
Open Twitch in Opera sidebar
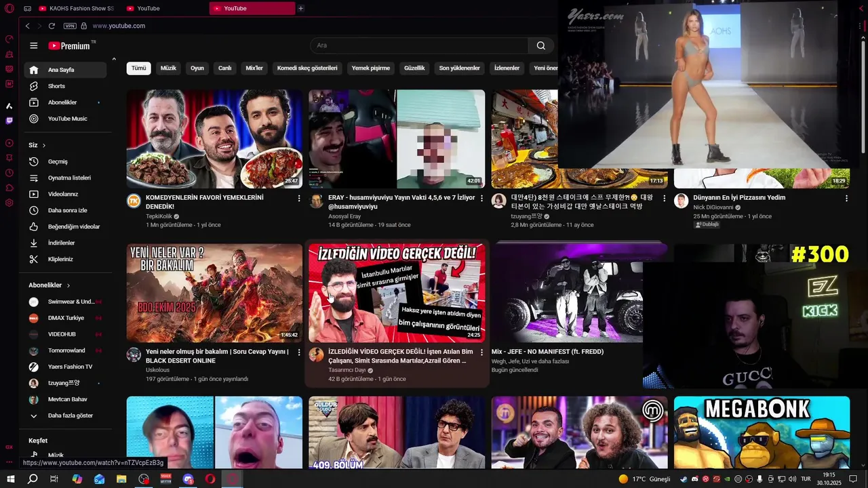click(x=9, y=121)
